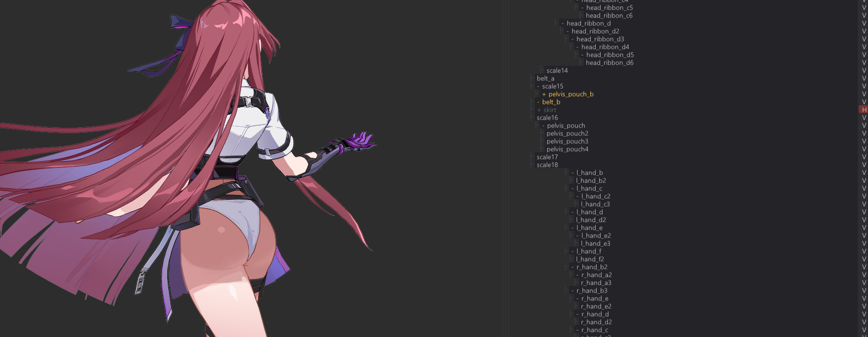Select the pelvis_pouch2 bone
The height and width of the screenshot is (337, 868).
point(567,133)
